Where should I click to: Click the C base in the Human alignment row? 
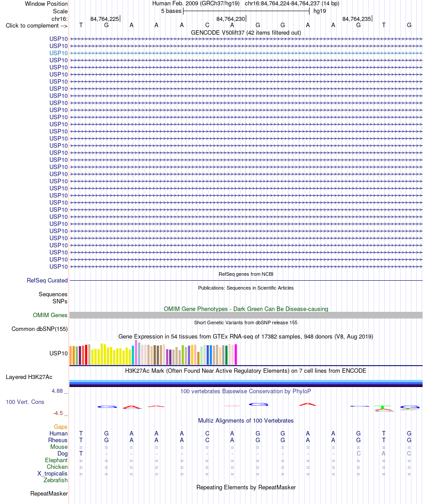pyautogui.click(x=207, y=434)
